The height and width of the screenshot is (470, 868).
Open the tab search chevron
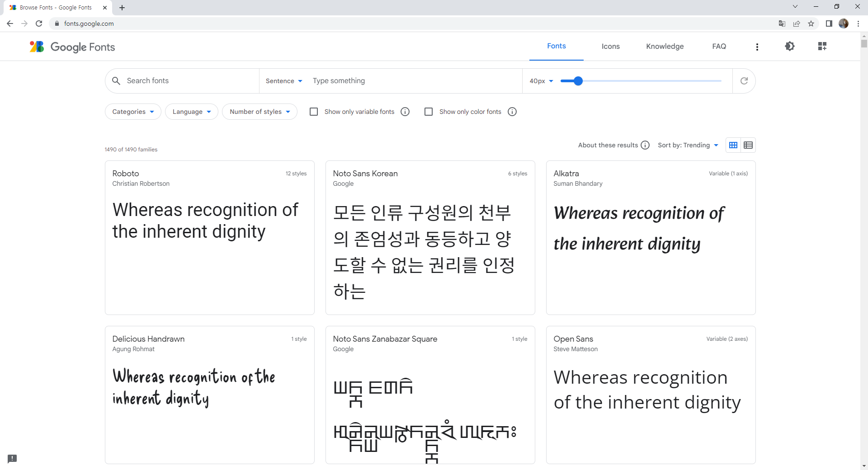point(795,6)
